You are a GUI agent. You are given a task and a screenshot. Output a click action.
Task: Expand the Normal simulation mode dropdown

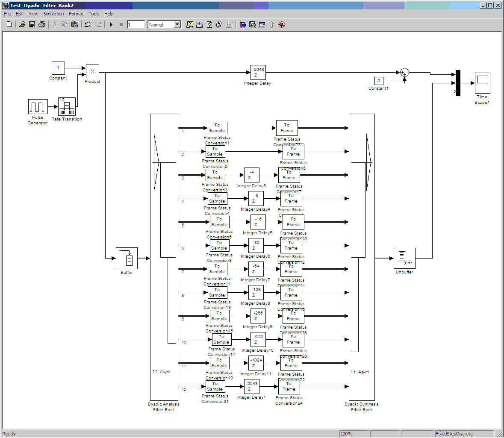(x=177, y=25)
